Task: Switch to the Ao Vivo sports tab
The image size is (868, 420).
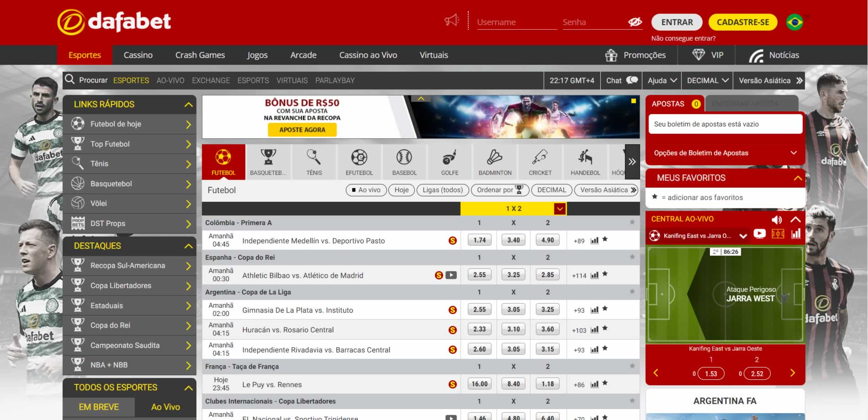Action: (165, 407)
